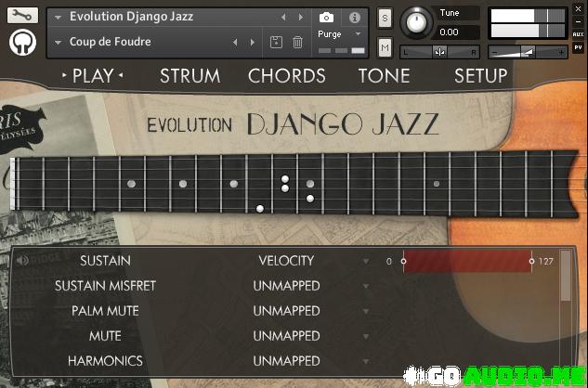The height and width of the screenshot is (388, 588).
Task: Select previous snapshot arrow for Coup de Foudre
Action: [235, 42]
